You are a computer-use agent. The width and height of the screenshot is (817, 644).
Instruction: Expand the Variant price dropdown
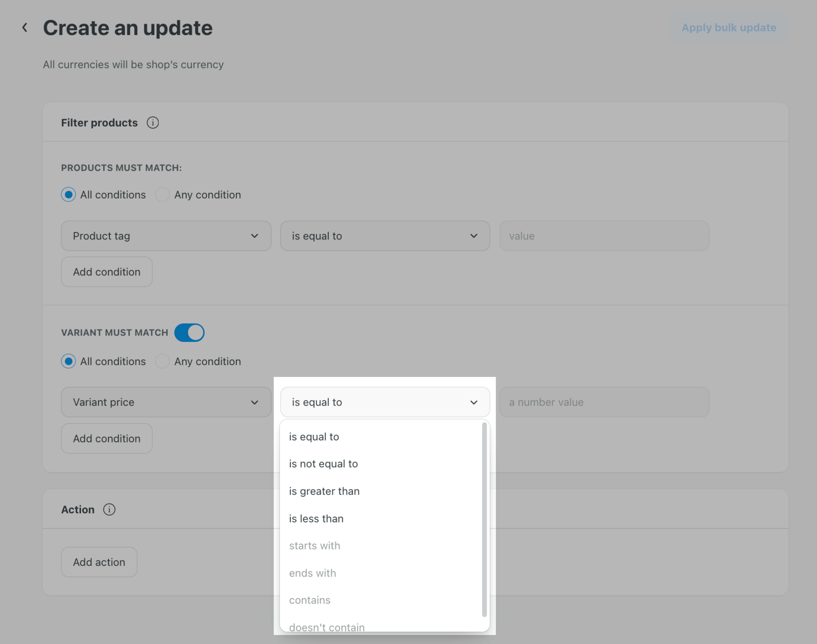click(166, 402)
